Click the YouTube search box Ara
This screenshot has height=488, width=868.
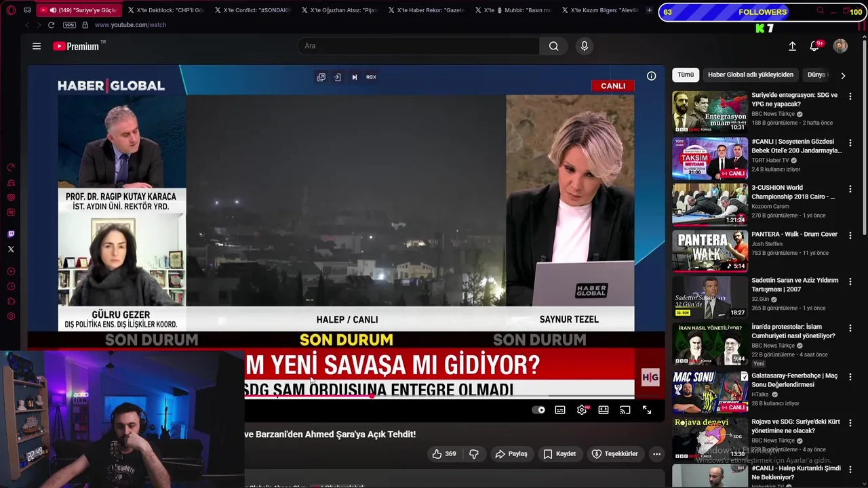[418, 46]
